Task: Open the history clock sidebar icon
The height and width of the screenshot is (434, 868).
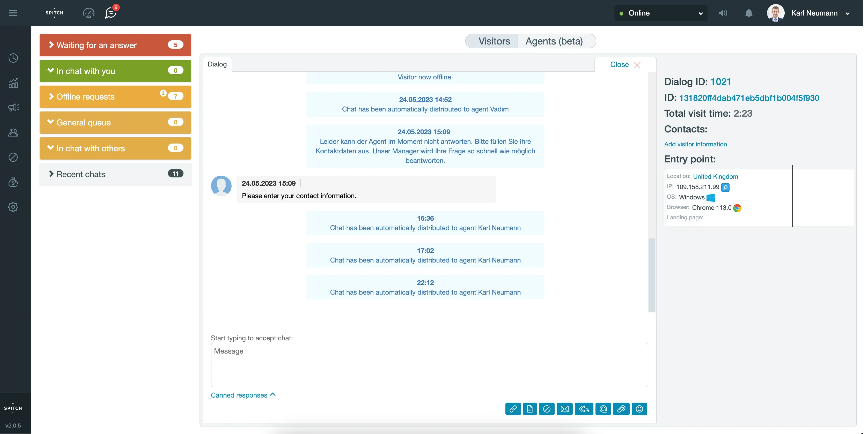Action: pyautogui.click(x=13, y=58)
